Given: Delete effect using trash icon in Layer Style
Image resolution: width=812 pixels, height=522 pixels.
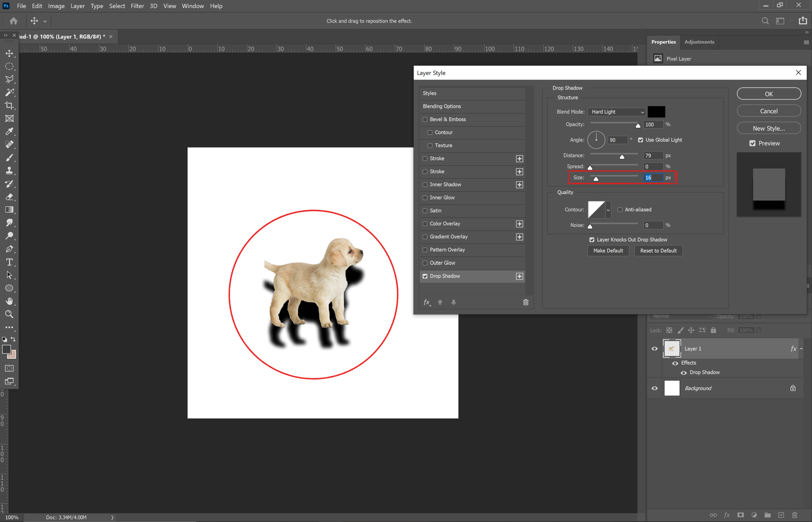Looking at the screenshot, I should click(x=526, y=302).
